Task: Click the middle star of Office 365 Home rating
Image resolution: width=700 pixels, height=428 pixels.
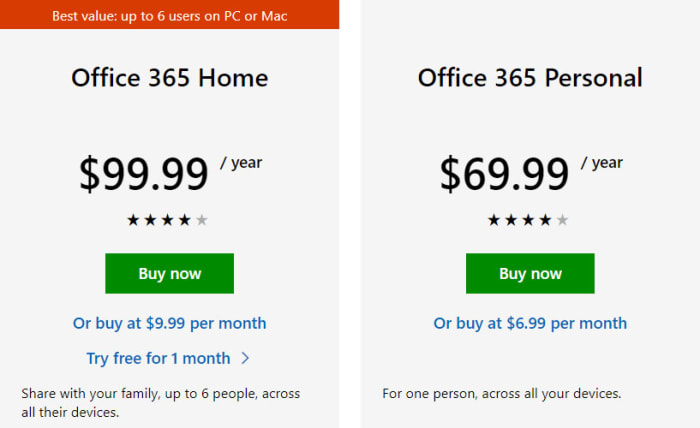Action: (x=168, y=220)
